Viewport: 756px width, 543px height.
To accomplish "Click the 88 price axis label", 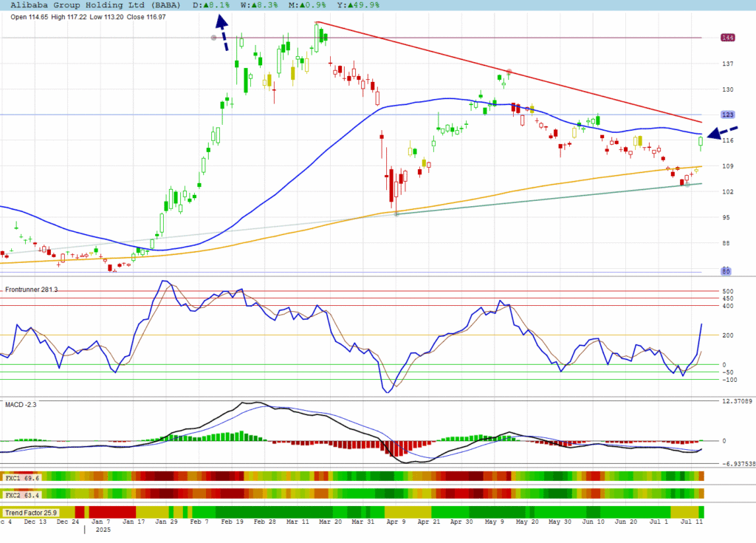I will pyautogui.click(x=726, y=243).
